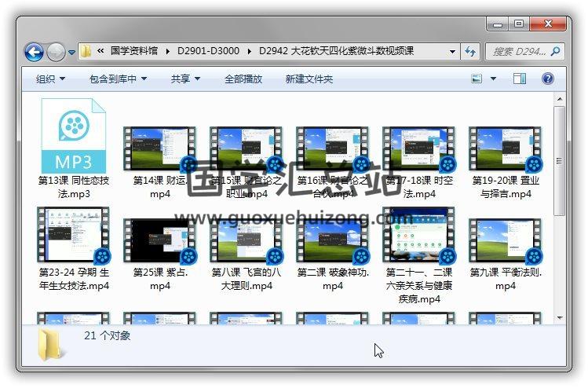Maximize the Explorer window
The height and width of the screenshot is (388, 588).
519,24
